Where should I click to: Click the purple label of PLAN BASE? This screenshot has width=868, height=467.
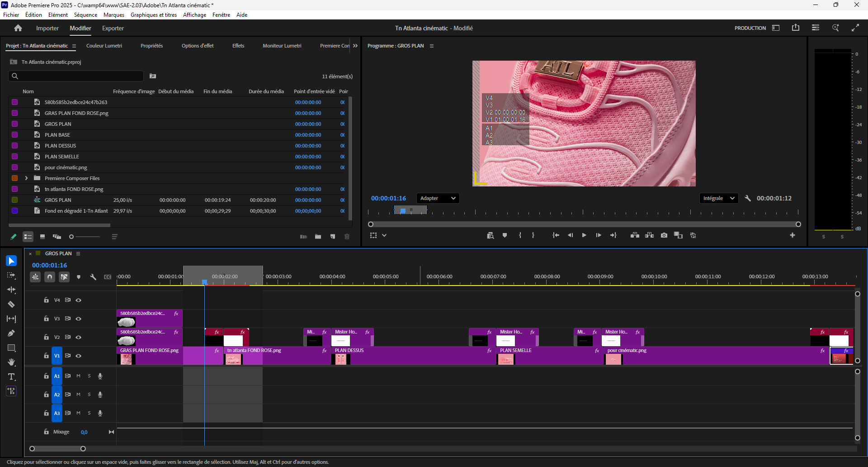pyautogui.click(x=15, y=135)
